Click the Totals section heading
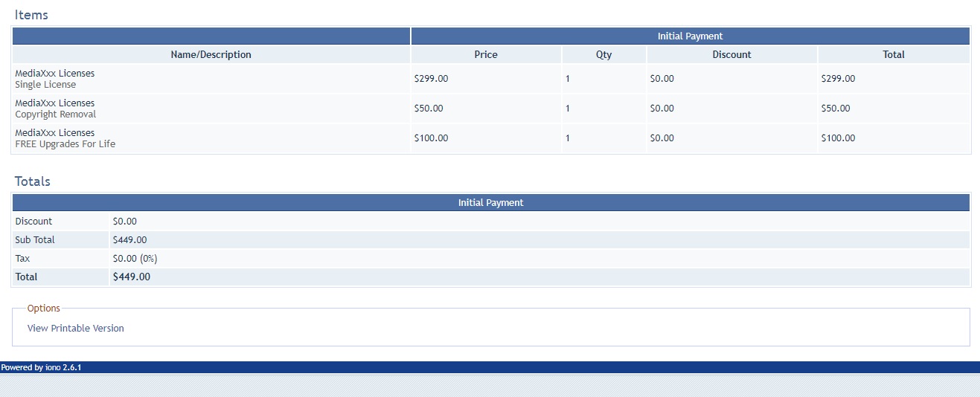This screenshot has width=980, height=397. (x=33, y=181)
